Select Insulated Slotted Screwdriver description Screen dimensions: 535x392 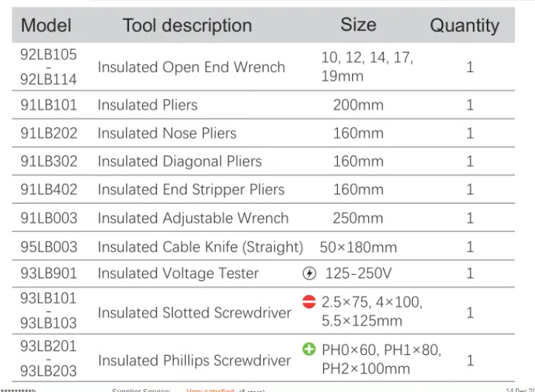point(194,313)
